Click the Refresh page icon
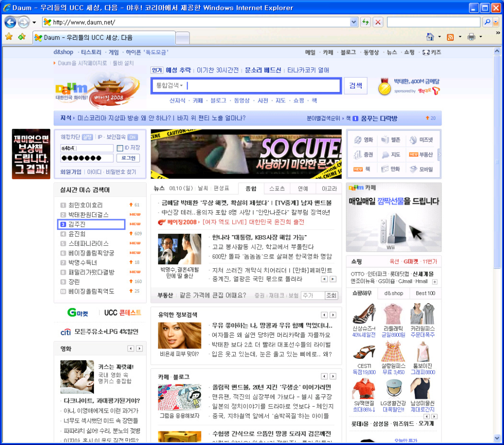This screenshot has height=445, width=504. 366,22
